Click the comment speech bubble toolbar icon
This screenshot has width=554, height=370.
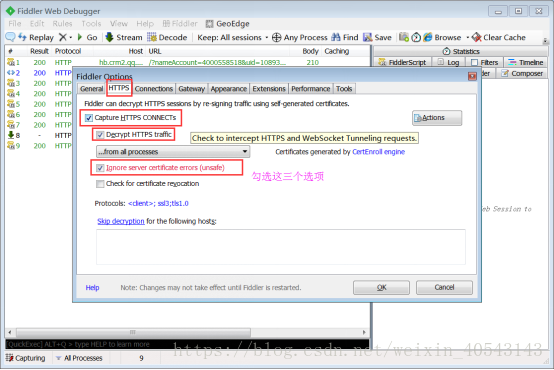(11, 37)
